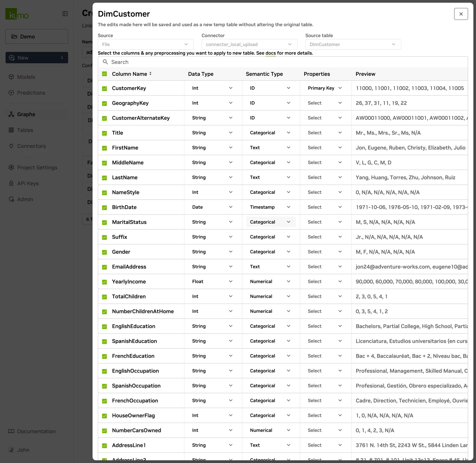The height and width of the screenshot is (463, 476).
Task: Go to Tables in sidebar
Action: pos(25,130)
